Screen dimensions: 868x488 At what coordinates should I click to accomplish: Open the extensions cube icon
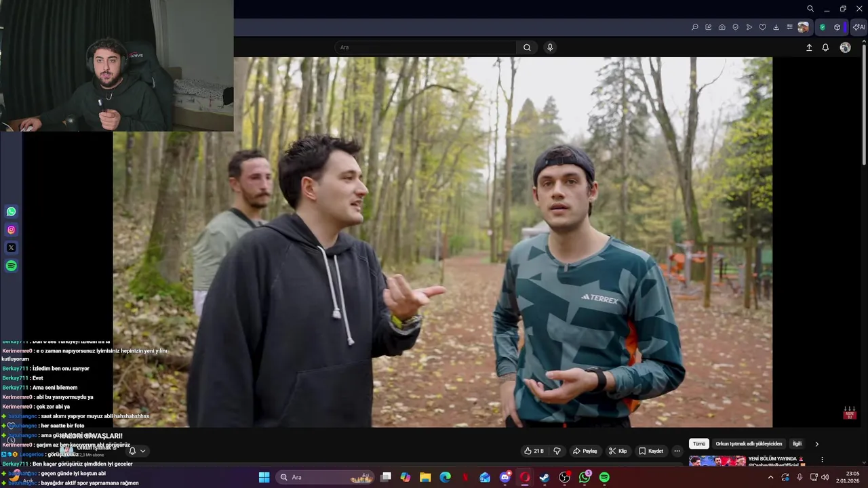pos(837,27)
